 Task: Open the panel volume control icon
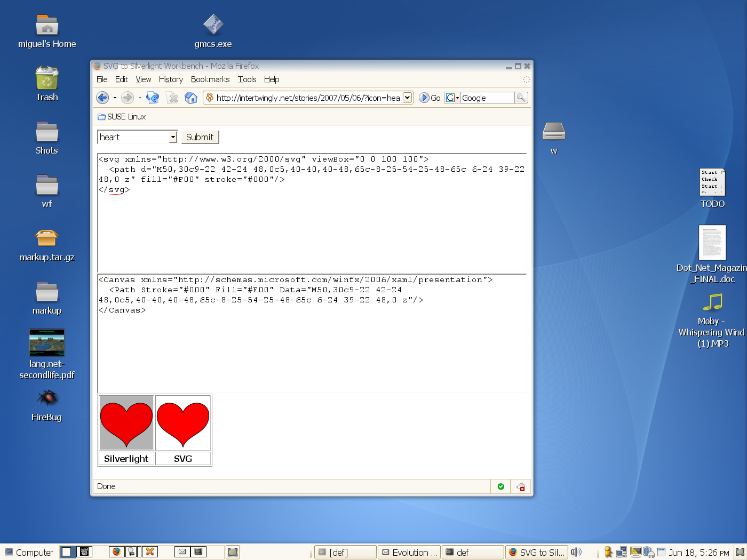pyautogui.click(x=576, y=552)
